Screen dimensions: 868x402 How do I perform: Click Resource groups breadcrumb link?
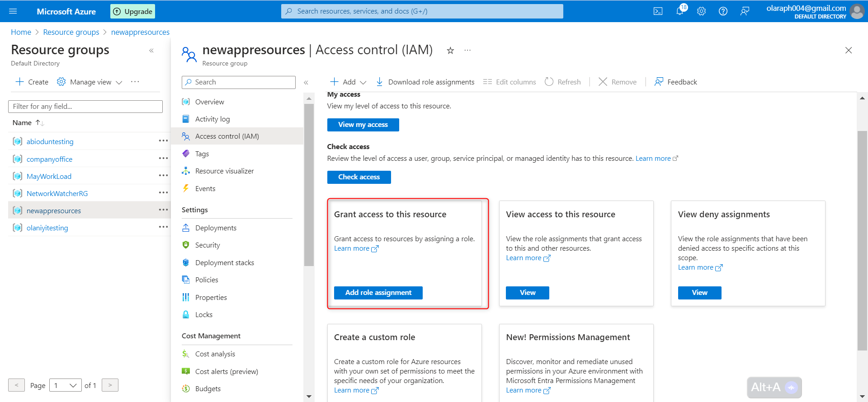pyautogui.click(x=71, y=32)
